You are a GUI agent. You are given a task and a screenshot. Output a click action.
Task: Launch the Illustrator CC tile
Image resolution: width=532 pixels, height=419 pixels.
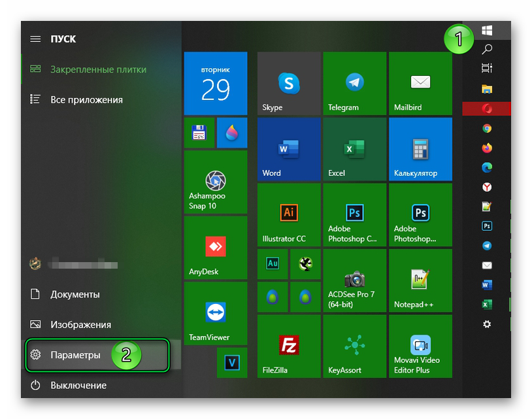click(x=288, y=215)
